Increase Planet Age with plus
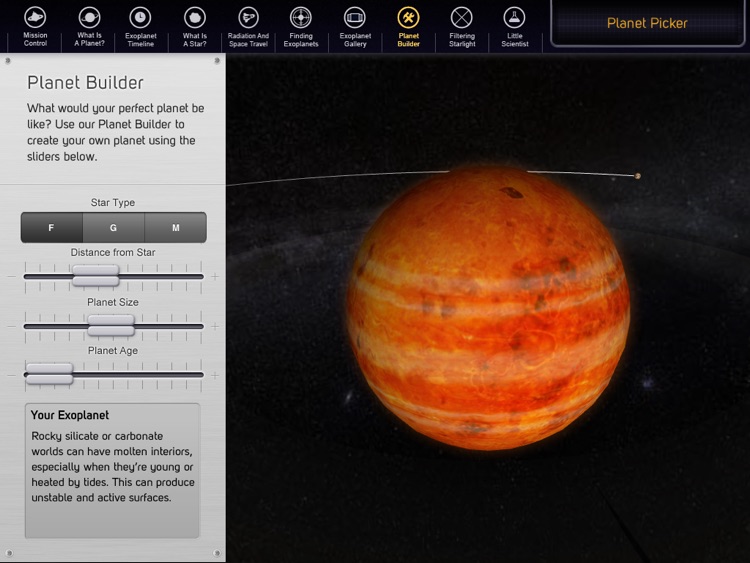 coord(215,375)
